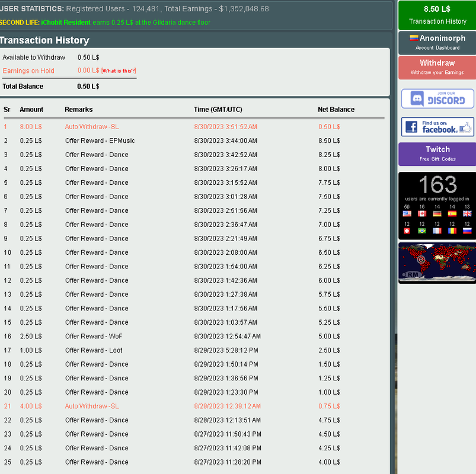Click the United States flag icon
Image resolution: width=476 pixels, height=474 pixels.
pyautogui.click(x=407, y=214)
